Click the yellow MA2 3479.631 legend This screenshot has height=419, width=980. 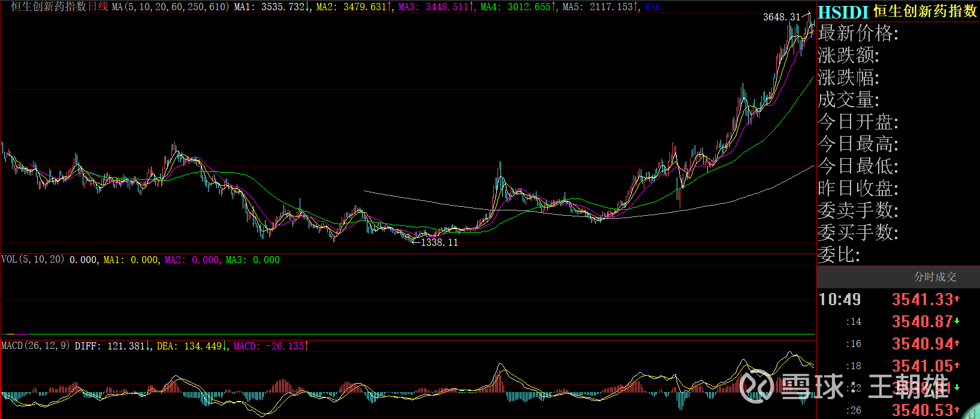pyautogui.click(x=354, y=7)
